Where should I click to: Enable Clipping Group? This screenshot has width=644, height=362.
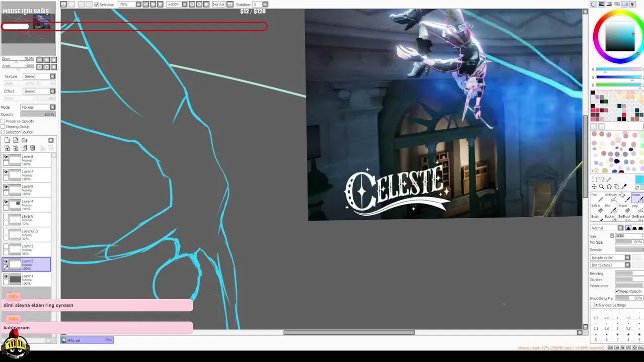3,127
